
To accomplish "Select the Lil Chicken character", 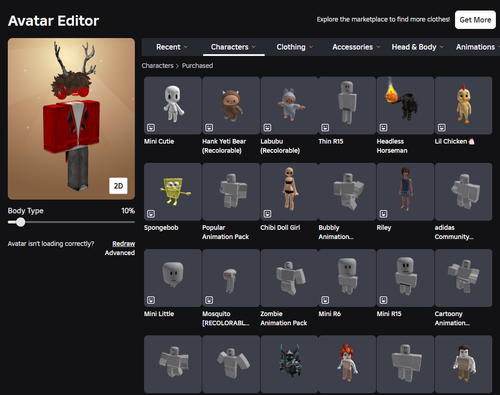I will [x=463, y=105].
